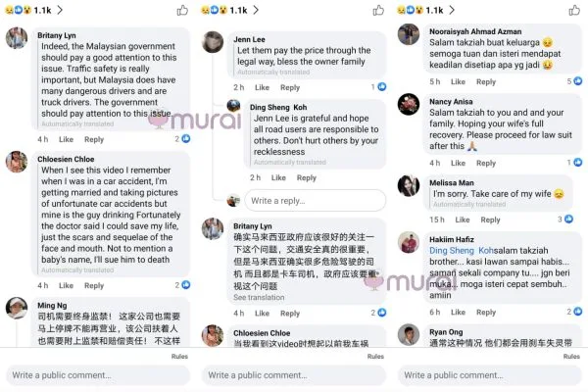Click See translation under Britany Lyn's Chinese comment
The image size is (588, 392).
click(x=259, y=298)
